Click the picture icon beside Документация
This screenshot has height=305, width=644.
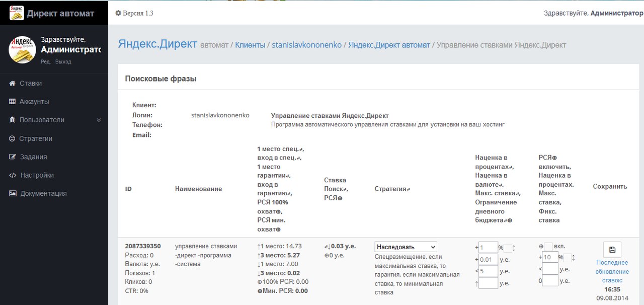click(x=13, y=193)
